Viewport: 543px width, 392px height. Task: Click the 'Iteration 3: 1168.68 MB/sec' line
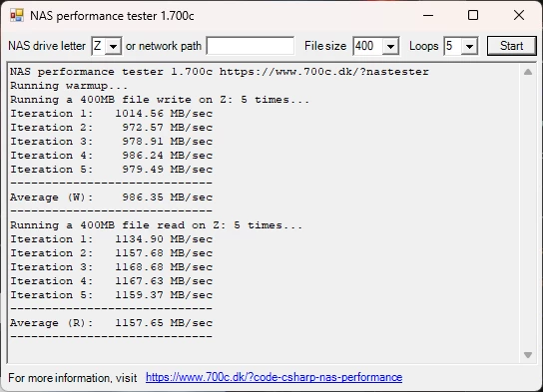click(x=111, y=267)
